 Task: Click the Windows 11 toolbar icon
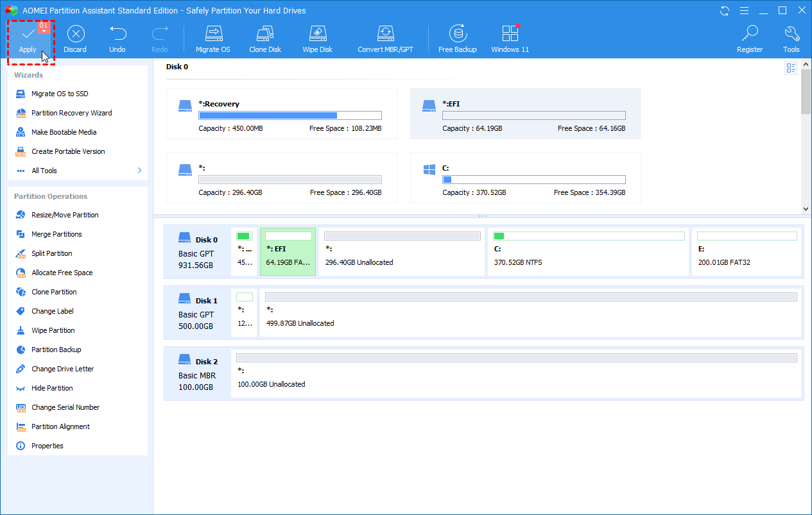(510, 34)
